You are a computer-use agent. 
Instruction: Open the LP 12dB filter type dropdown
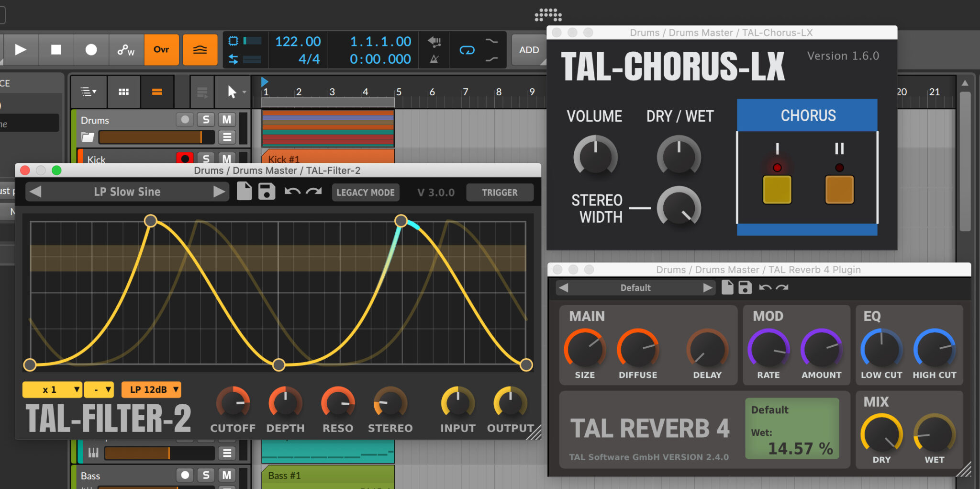151,389
